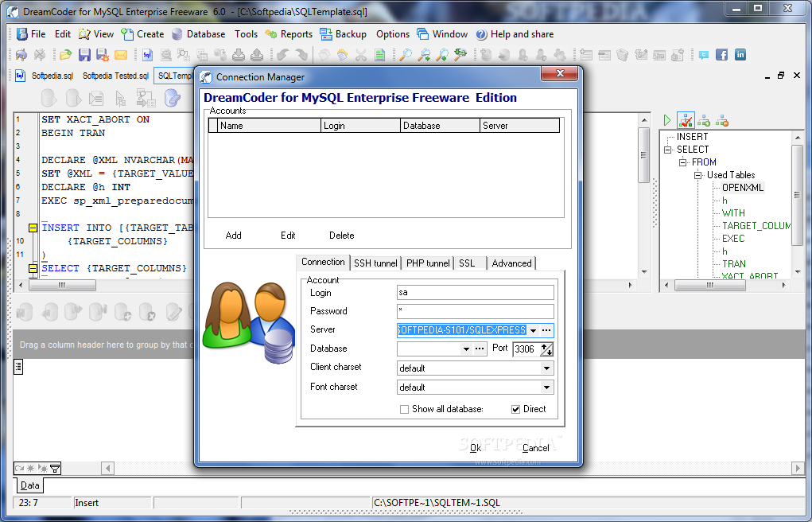Collapse the SELECT node in tree
Image resolution: width=812 pixels, height=522 pixels.
(668, 150)
